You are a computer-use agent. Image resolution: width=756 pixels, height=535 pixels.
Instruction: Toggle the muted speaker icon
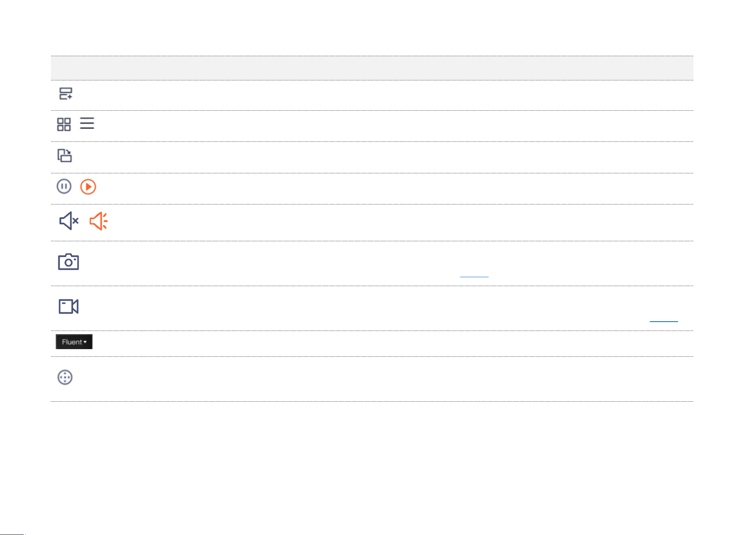69,221
